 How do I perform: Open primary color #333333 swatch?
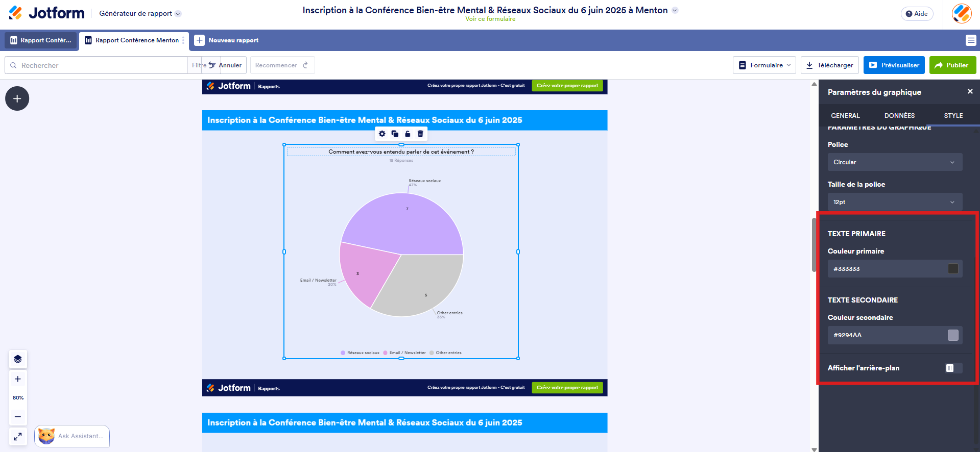[953, 269]
